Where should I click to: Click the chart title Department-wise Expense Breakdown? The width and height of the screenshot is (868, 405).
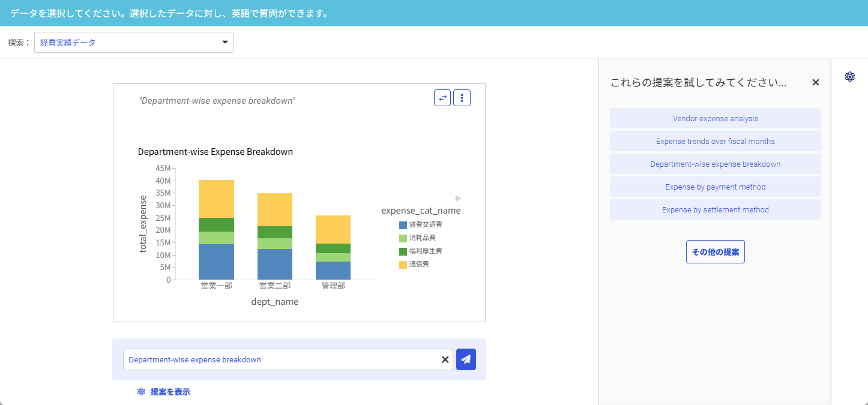point(215,152)
